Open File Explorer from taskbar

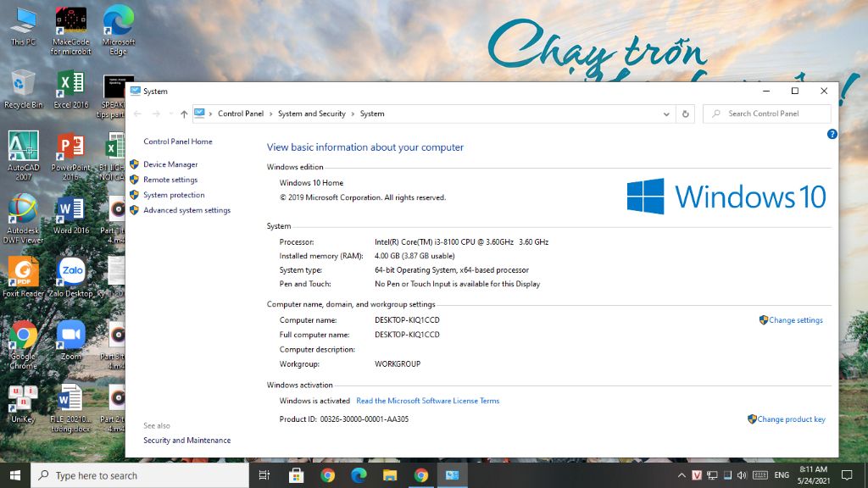coord(390,475)
